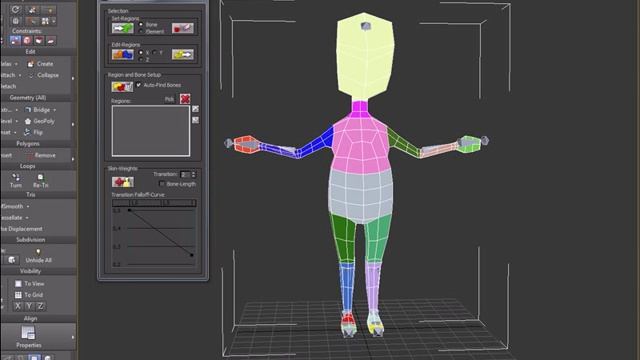Image resolution: width=640 pixels, height=360 pixels.
Task: Click the Pick button for Regions
Action: coord(169,99)
